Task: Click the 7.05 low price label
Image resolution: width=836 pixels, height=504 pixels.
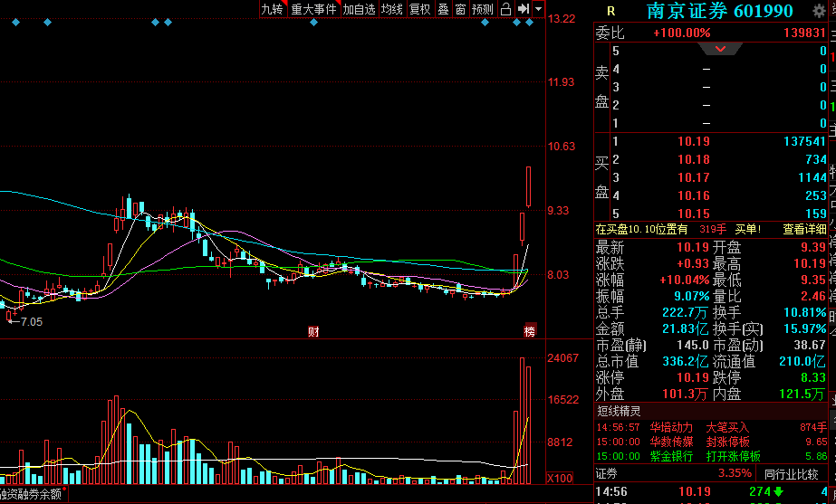Action: pyautogui.click(x=31, y=322)
